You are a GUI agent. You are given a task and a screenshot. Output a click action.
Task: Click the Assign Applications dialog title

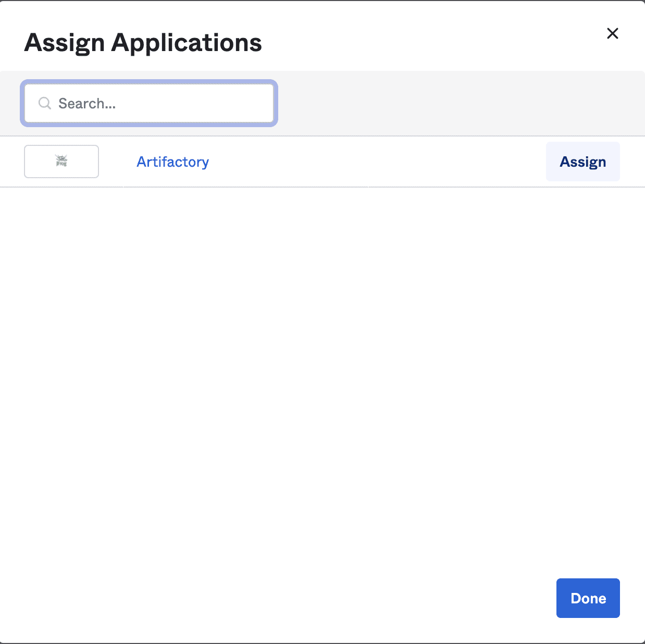point(143,42)
